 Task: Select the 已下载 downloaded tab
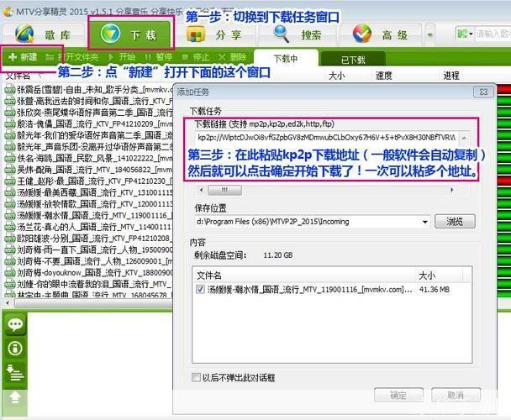[353, 60]
